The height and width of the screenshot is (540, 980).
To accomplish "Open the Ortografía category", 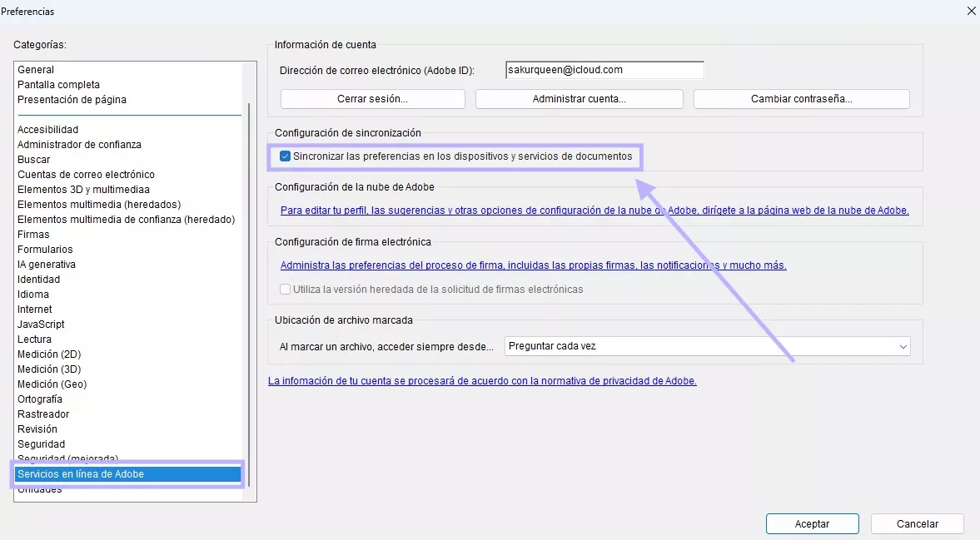I will [40, 399].
